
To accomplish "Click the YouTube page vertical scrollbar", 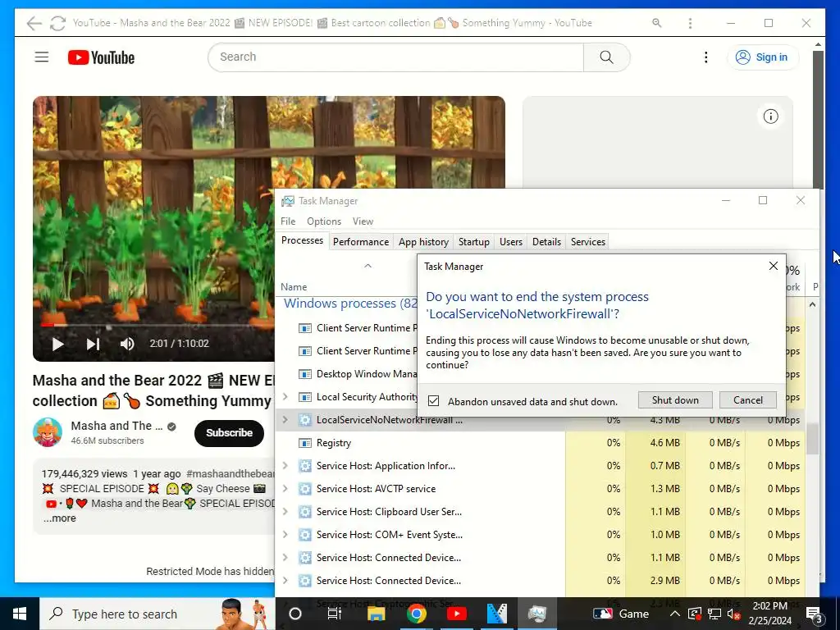I will click(x=818, y=121).
